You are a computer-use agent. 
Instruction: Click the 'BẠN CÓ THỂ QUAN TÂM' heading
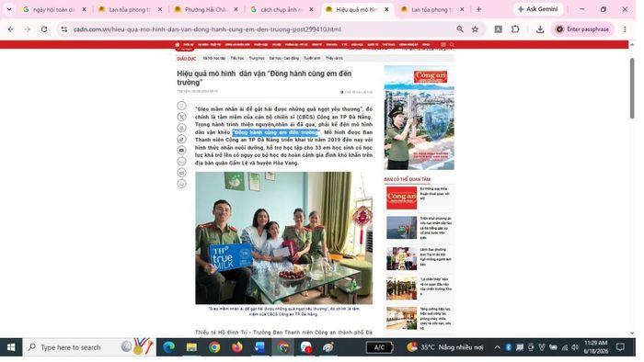(x=407, y=179)
